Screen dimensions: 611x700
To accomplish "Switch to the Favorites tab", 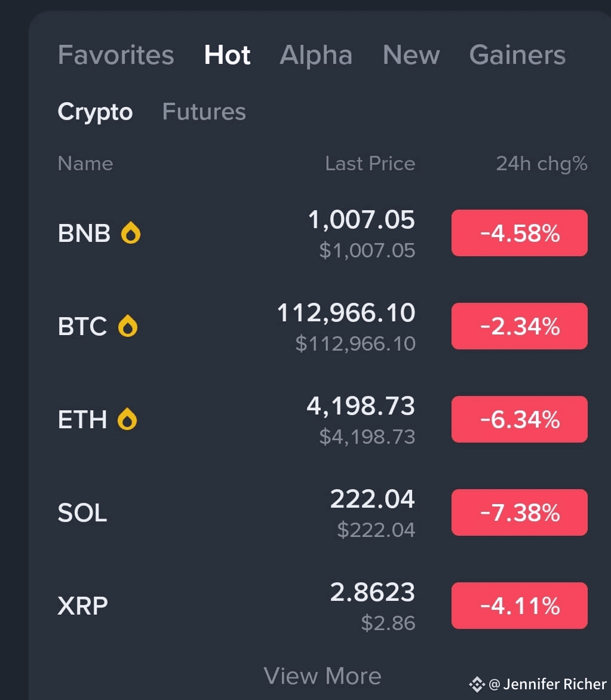I will (116, 55).
